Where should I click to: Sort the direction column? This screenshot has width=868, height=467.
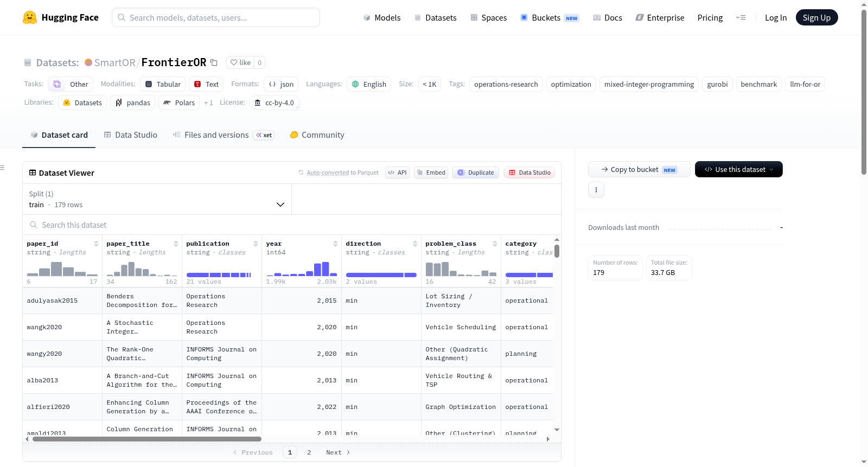415,244
